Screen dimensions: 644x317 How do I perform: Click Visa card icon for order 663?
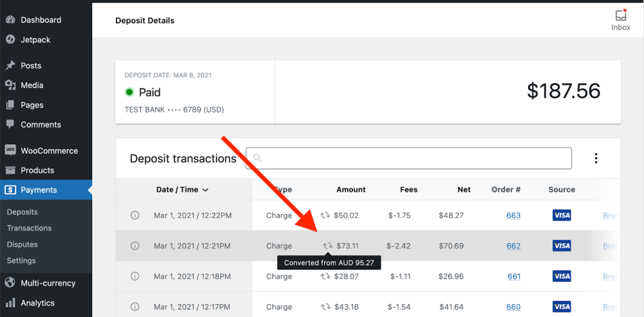[561, 215]
